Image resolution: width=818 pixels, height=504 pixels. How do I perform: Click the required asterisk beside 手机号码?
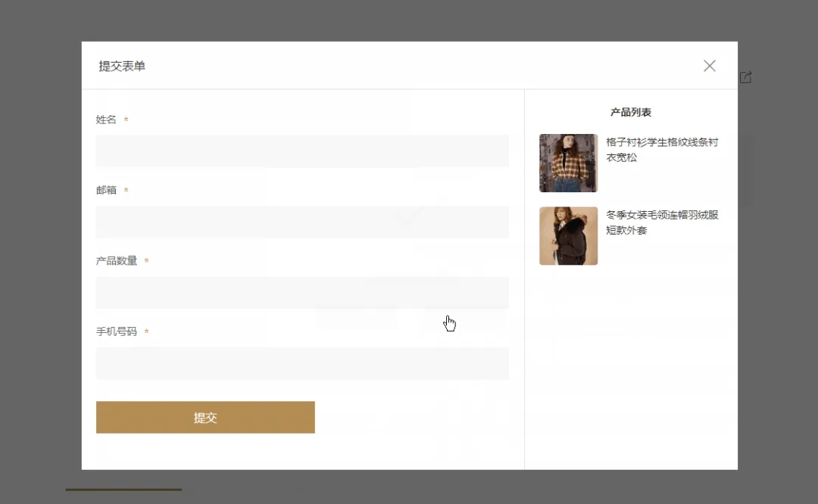[x=146, y=332]
